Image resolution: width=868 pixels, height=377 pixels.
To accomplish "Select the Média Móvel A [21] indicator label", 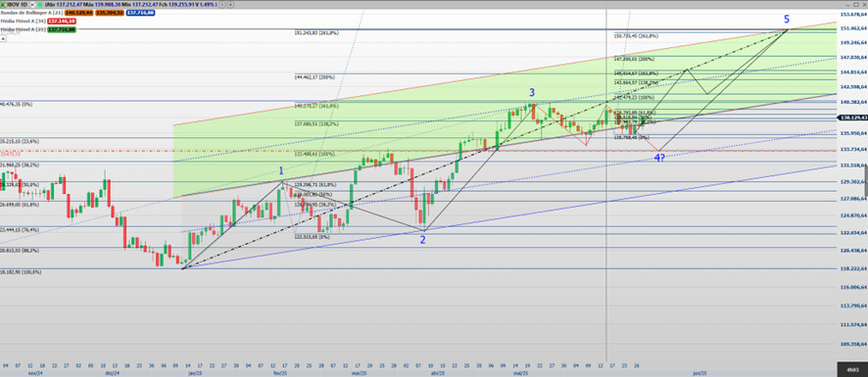I will 24,29.
